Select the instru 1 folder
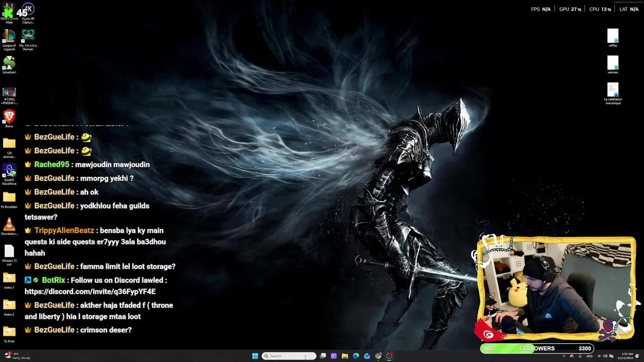Viewport: 644px width, 362px height. click(x=9, y=281)
